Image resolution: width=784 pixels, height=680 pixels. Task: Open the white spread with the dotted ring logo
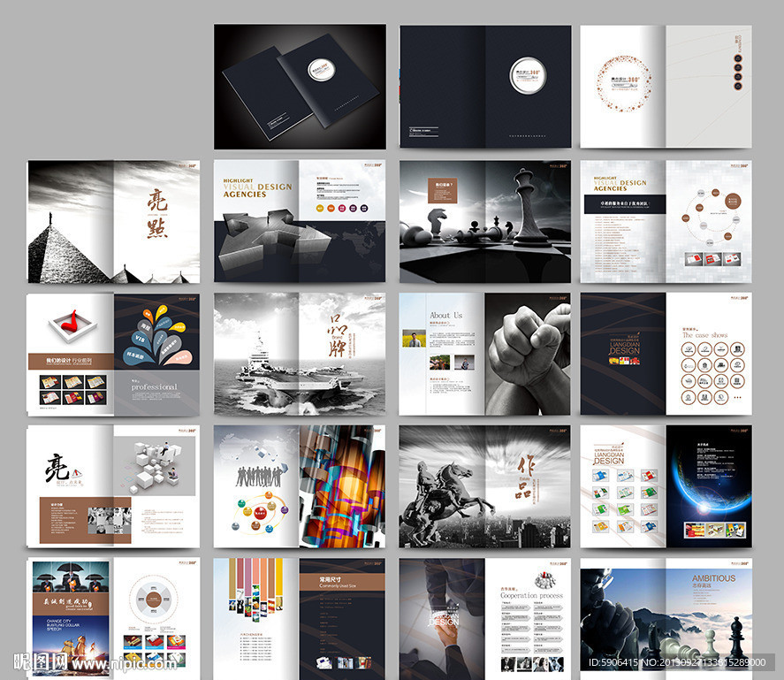666,87
